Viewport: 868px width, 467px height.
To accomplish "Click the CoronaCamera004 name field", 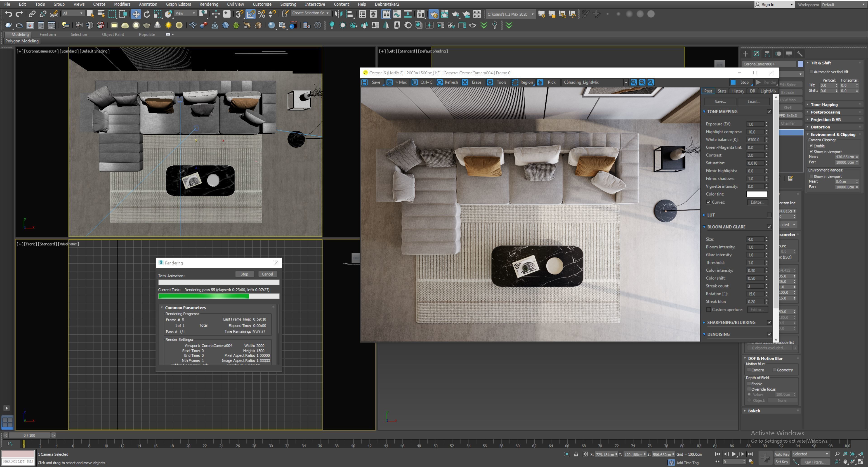I will (769, 64).
